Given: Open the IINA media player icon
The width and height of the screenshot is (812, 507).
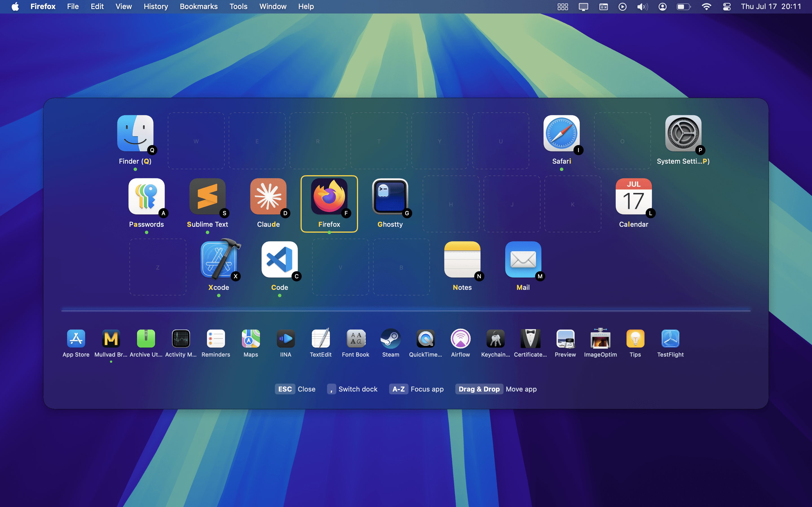Looking at the screenshot, I should (286, 339).
